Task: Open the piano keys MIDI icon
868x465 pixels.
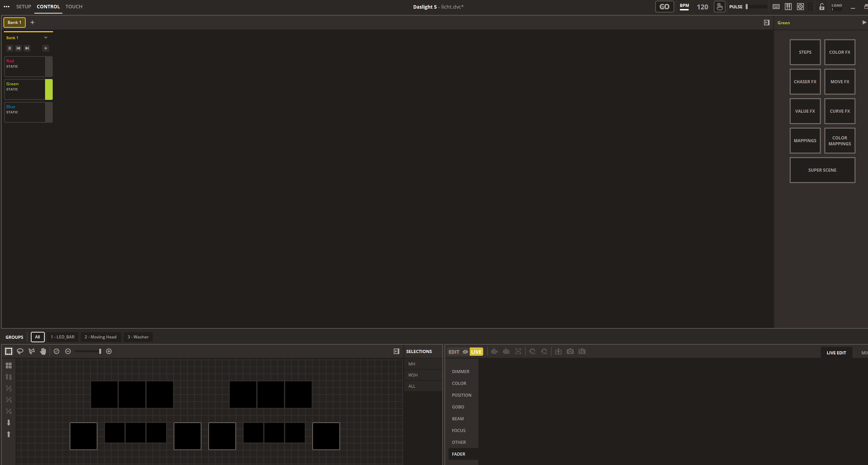Action: coord(788,7)
